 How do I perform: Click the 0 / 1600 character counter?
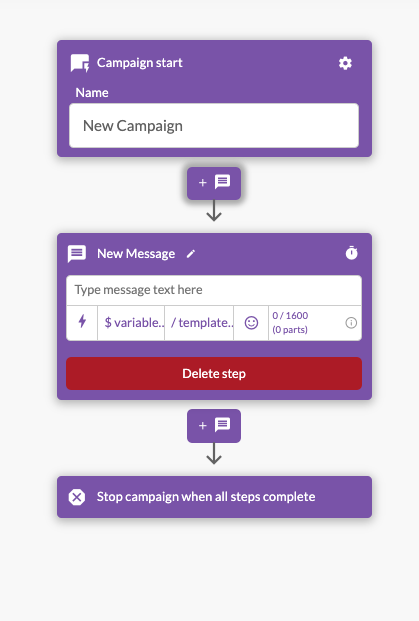click(x=290, y=322)
